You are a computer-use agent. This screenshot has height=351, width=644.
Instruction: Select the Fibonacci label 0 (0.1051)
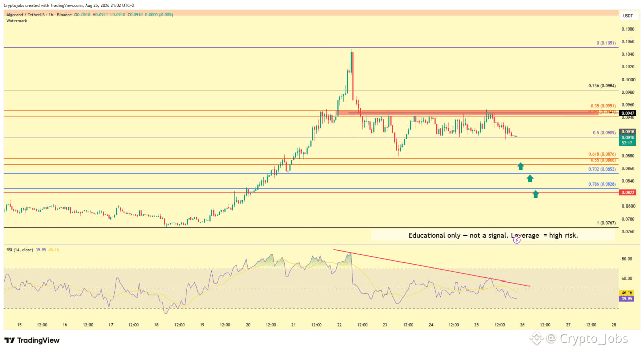coord(606,43)
